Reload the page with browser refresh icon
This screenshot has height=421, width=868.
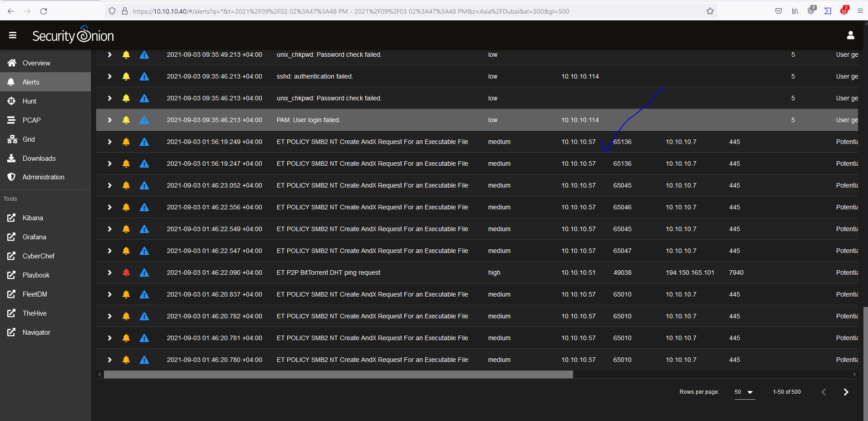coord(44,11)
